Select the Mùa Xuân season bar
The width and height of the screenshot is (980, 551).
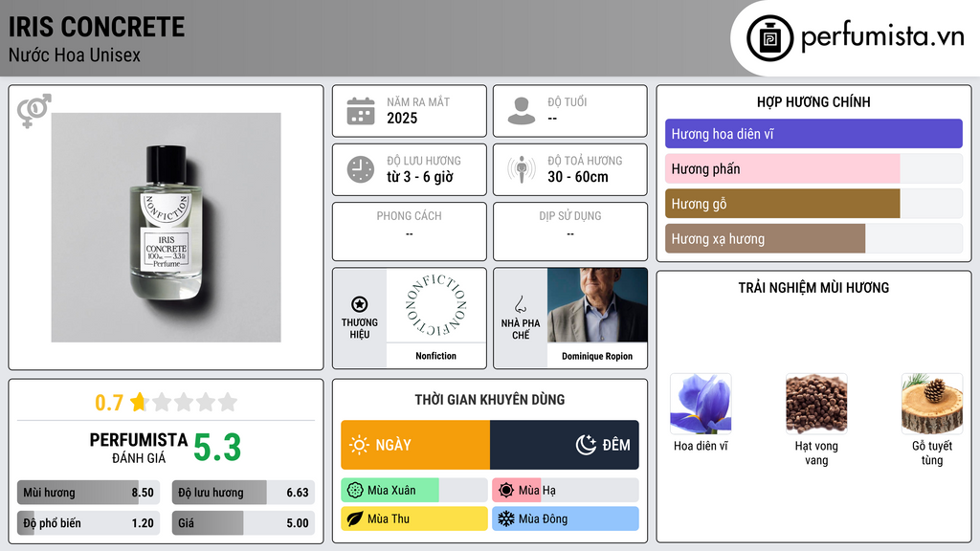click(x=414, y=491)
